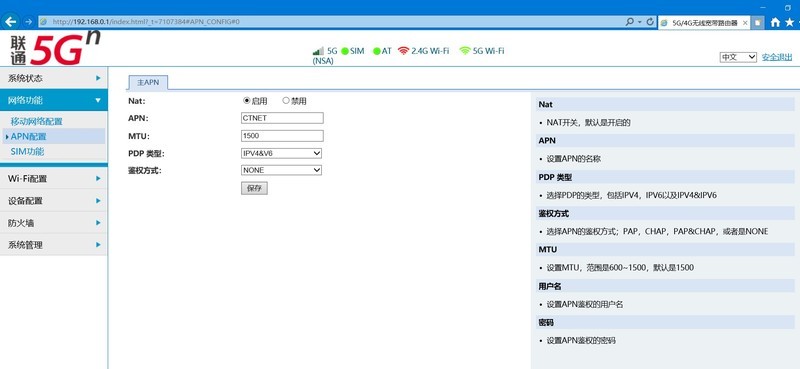This screenshot has width=800, height=369.
Task: Click the 安全退出 link
Action: pyautogui.click(x=777, y=57)
